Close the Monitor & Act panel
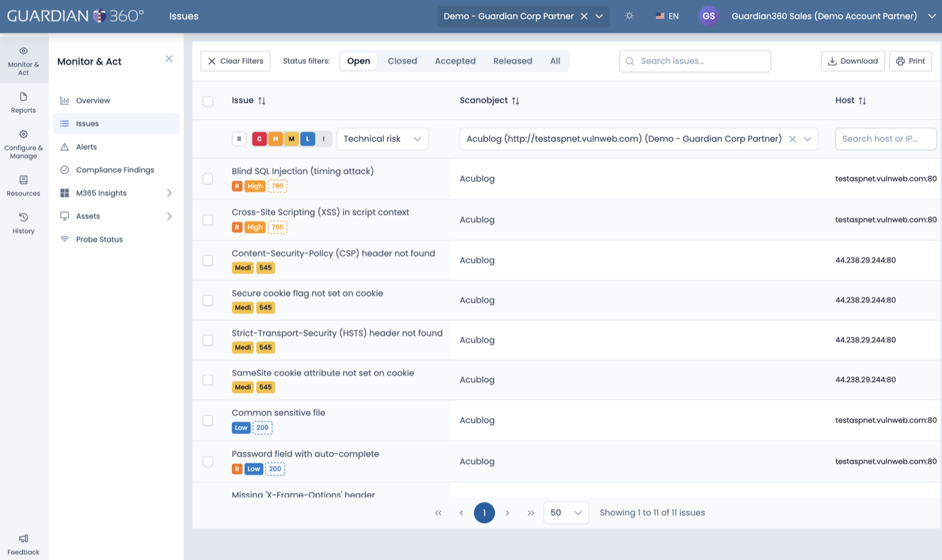The height and width of the screenshot is (560, 942). (169, 59)
